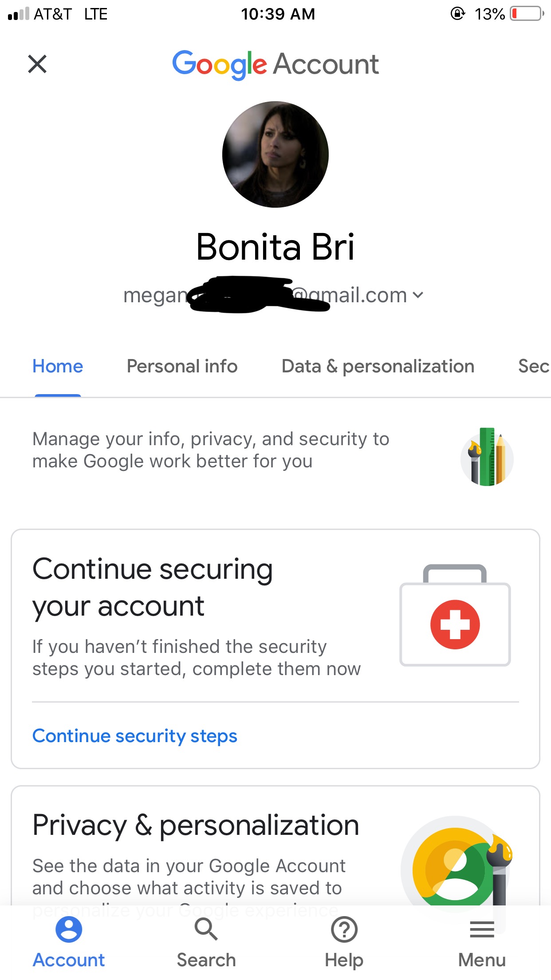The image size is (551, 980).
Task: Tap the profile picture avatar
Action: click(275, 154)
